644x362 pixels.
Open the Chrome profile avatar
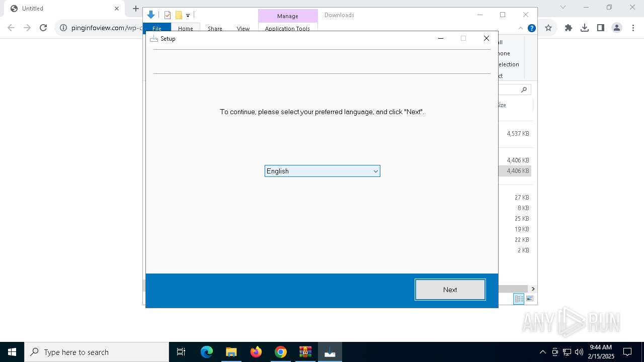click(617, 28)
